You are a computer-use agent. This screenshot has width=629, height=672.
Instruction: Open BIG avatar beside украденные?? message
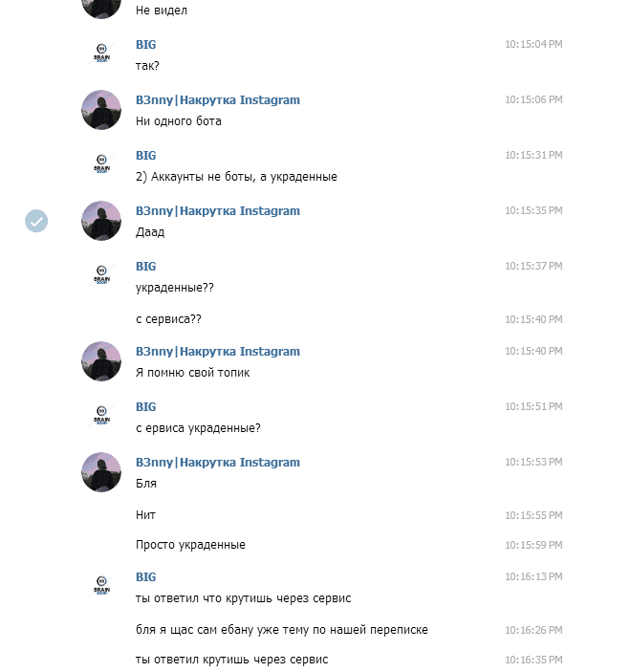(x=101, y=276)
